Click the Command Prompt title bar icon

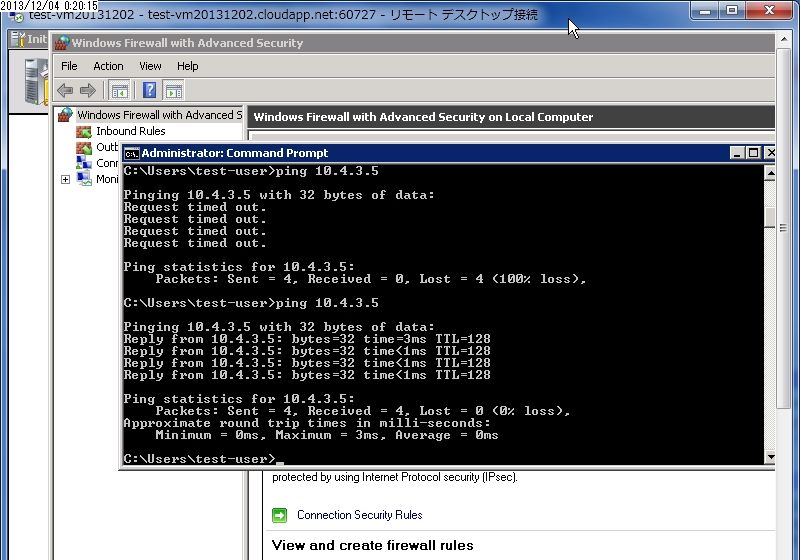click(x=132, y=154)
